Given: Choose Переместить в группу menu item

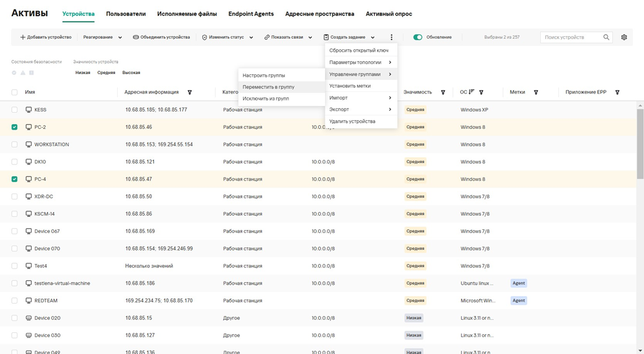Looking at the screenshot, I should (268, 87).
